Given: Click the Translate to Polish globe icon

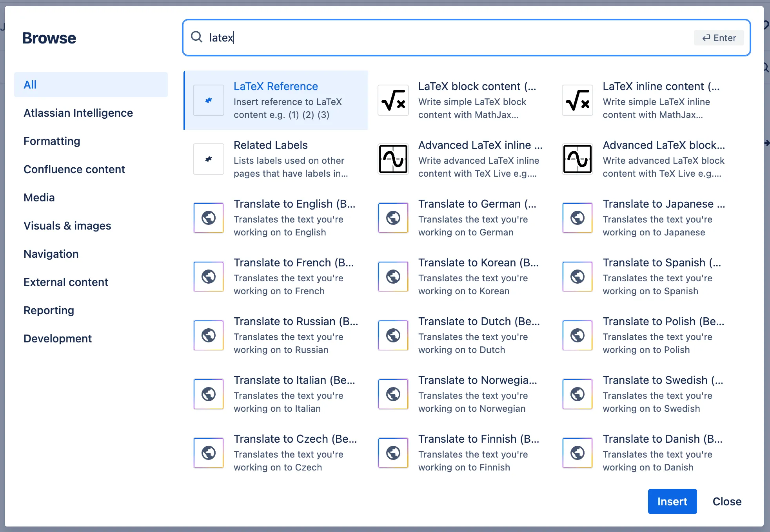Looking at the screenshot, I should click(577, 335).
